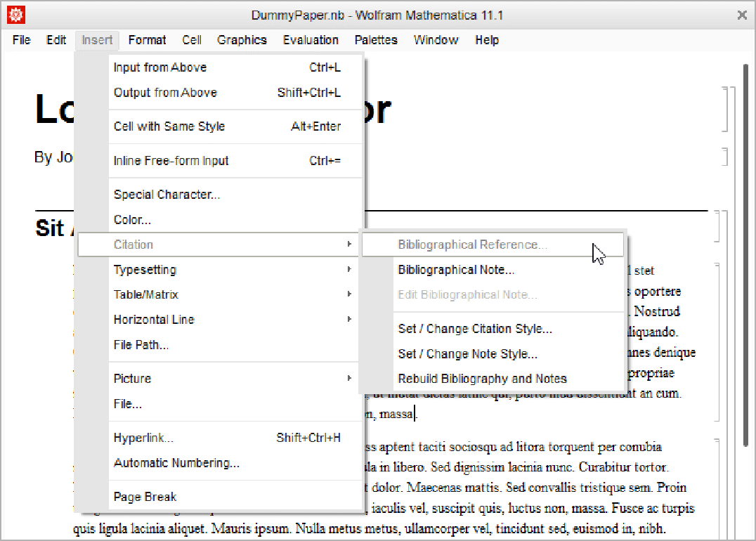Choose the Color... menu entry
This screenshot has height=541, width=756.
click(x=132, y=220)
